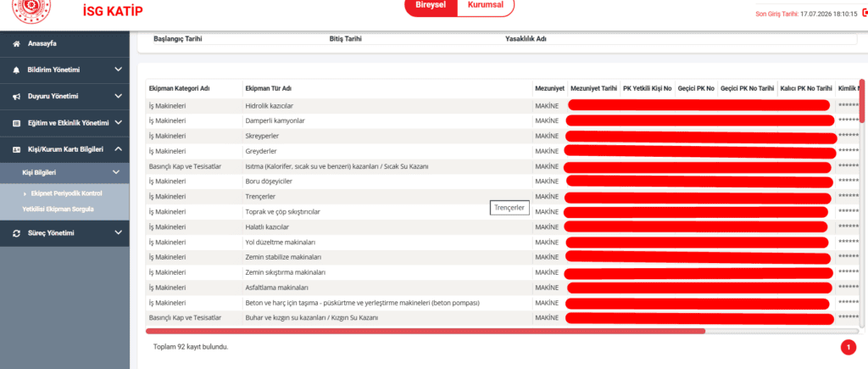The width and height of the screenshot is (868, 369).
Task: Go to pagination page 1
Action: (x=848, y=347)
